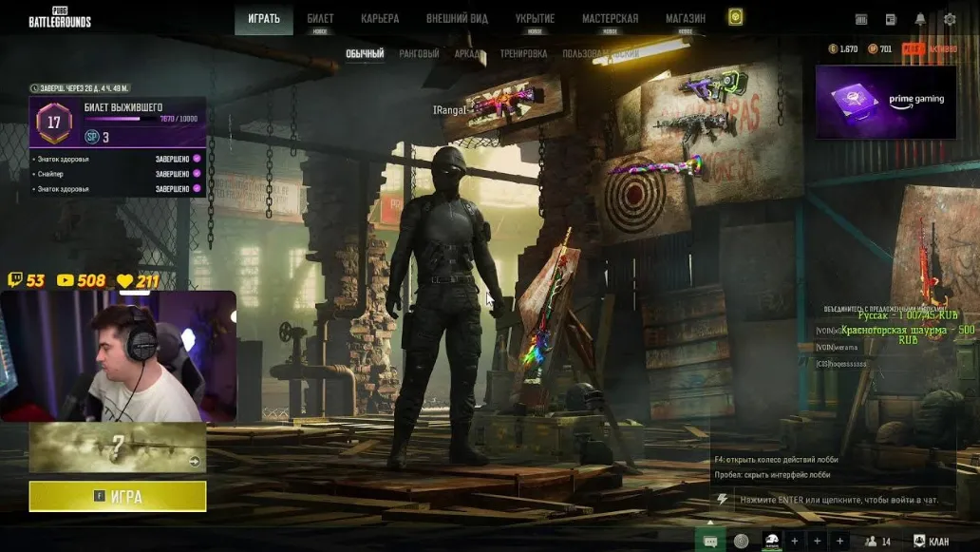Open the yellow card icon next to Магазин
The height and width of the screenshot is (552, 980).
pos(735,17)
